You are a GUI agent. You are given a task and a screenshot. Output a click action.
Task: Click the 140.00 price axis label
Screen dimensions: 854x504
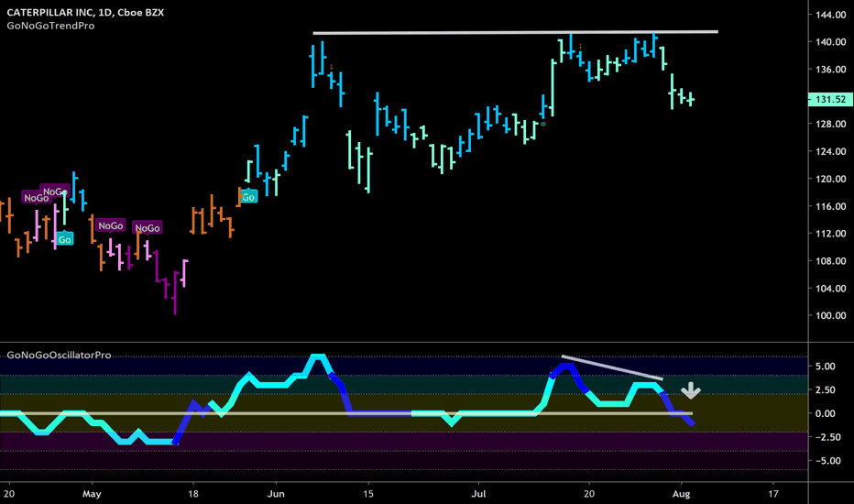(x=830, y=42)
